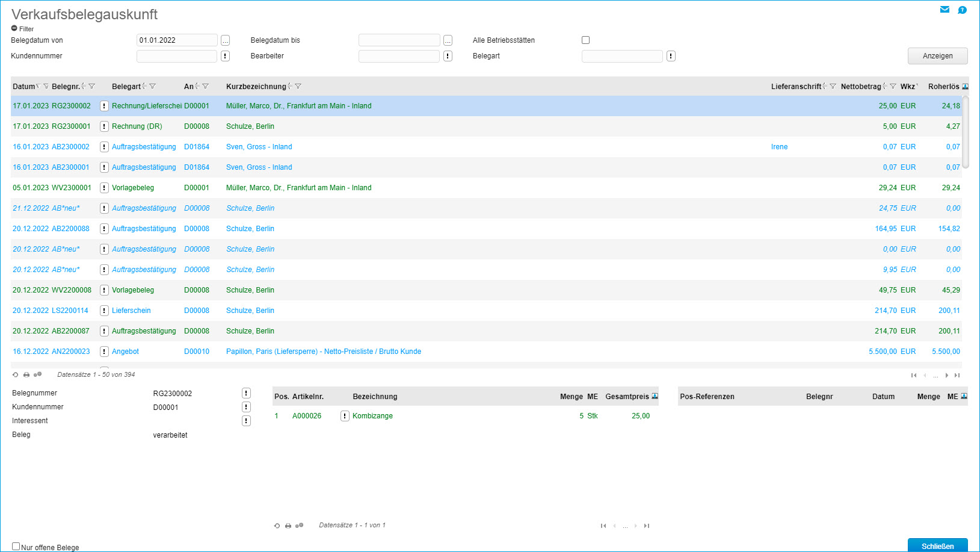Tick the Nur offene Belege checkbox
Image resolution: width=980 pixels, height=552 pixels.
coord(16,547)
